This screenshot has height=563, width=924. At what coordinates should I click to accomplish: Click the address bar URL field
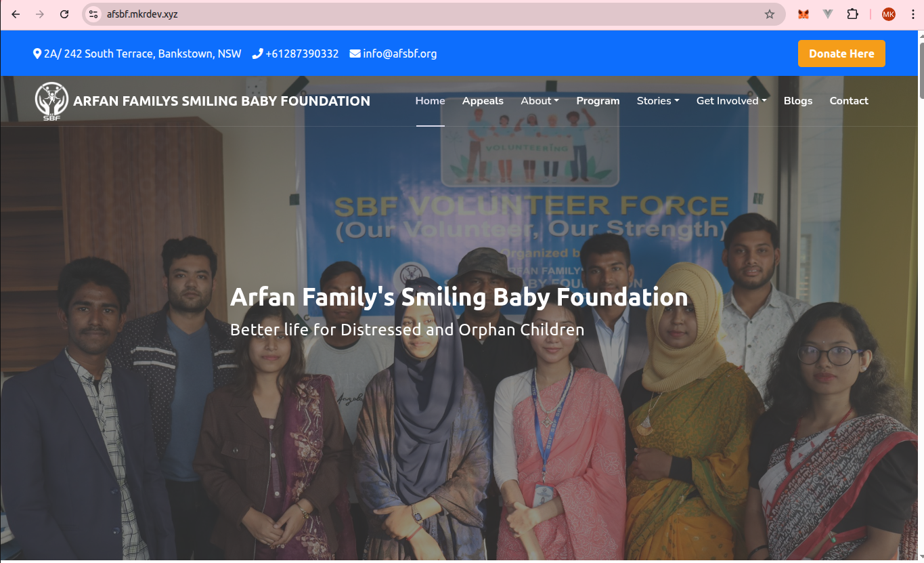pyautogui.click(x=433, y=14)
